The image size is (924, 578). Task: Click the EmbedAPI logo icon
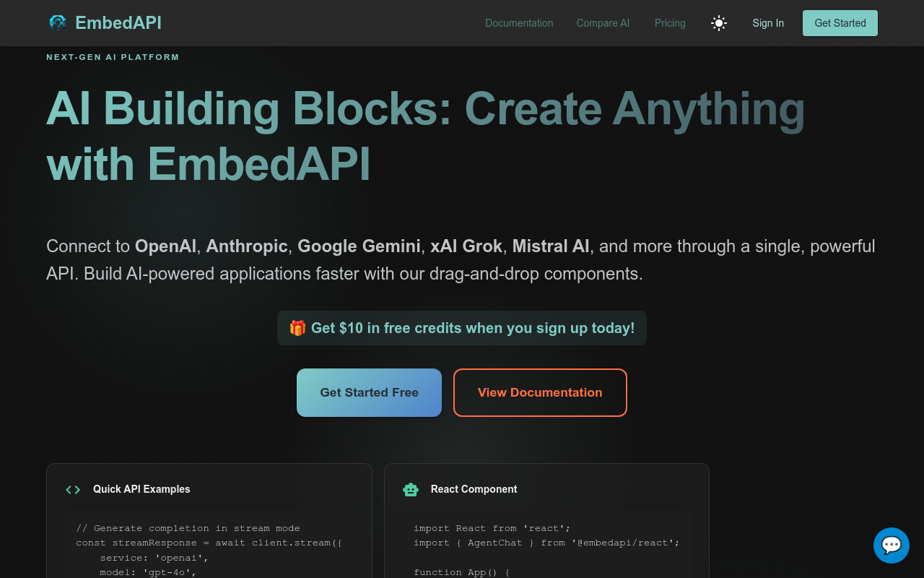click(58, 23)
